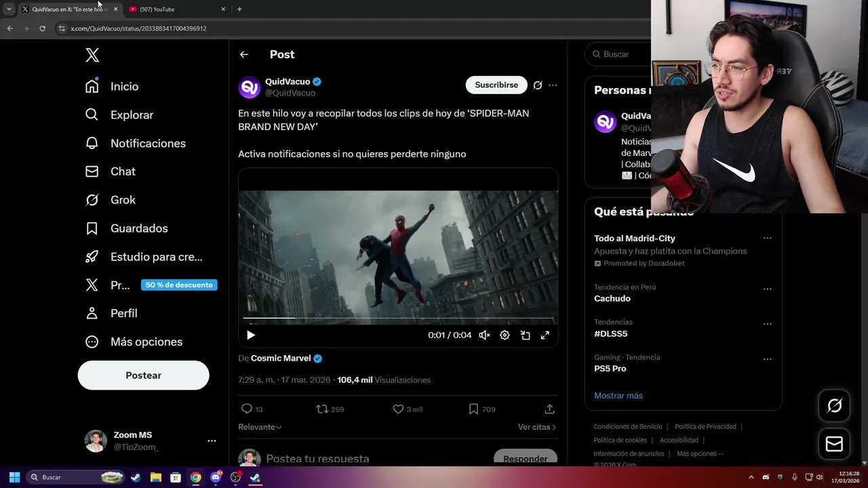Close the QuidVacuo browser tab

[115, 9]
